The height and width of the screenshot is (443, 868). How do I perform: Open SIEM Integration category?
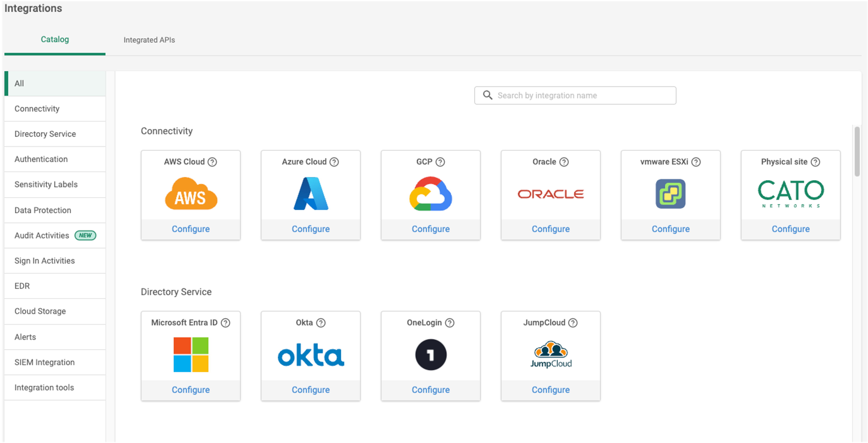pos(45,362)
